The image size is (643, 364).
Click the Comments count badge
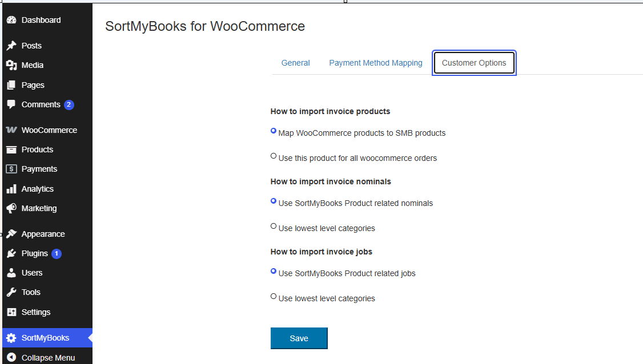click(x=69, y=104)
